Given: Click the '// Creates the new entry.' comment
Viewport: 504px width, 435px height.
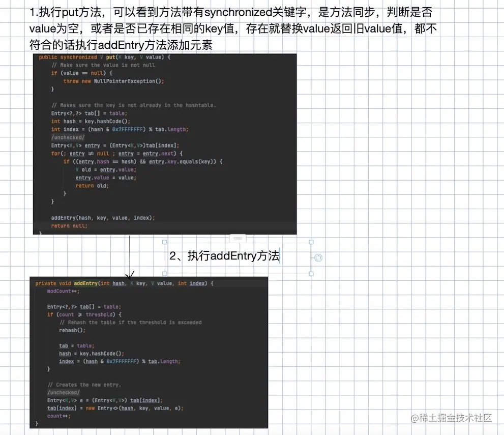Looking at the screenshot, I should click(x=84, y=385).
